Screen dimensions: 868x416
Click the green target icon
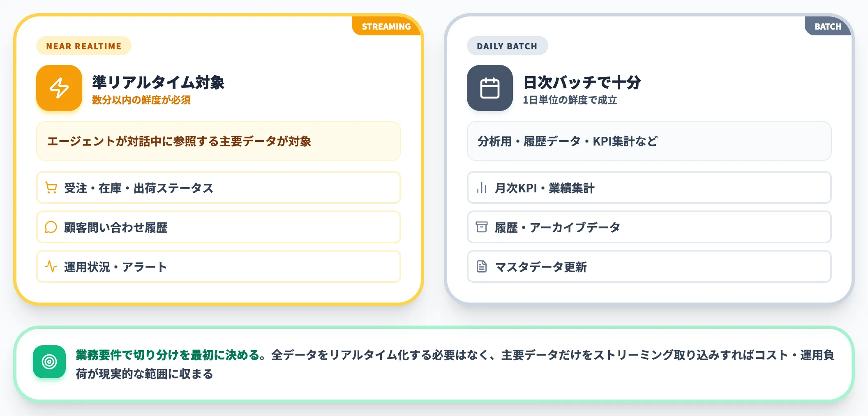(49, 362)
